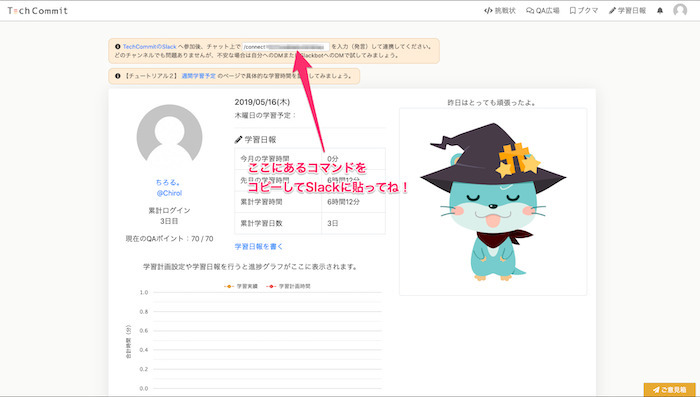Click the info icon in Slack notice

tap(118, 46)
